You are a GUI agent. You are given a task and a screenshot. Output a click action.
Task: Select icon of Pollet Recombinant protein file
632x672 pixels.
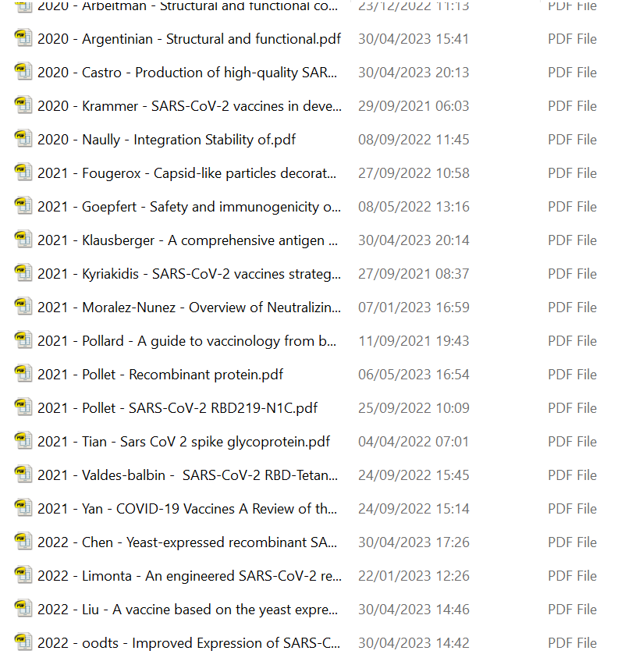[23, 374]
